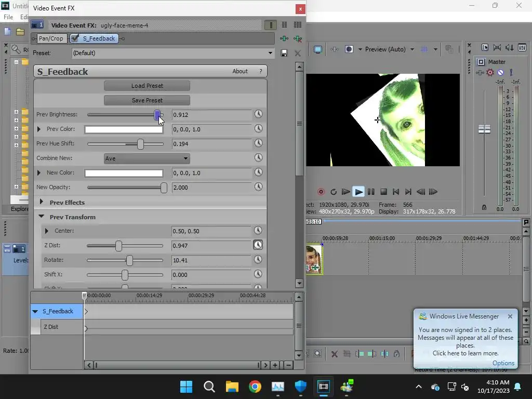This screenshot has height=399, width=532.
Task: Click the Remove Selected Plug-In button
Action: pos(298,38)
